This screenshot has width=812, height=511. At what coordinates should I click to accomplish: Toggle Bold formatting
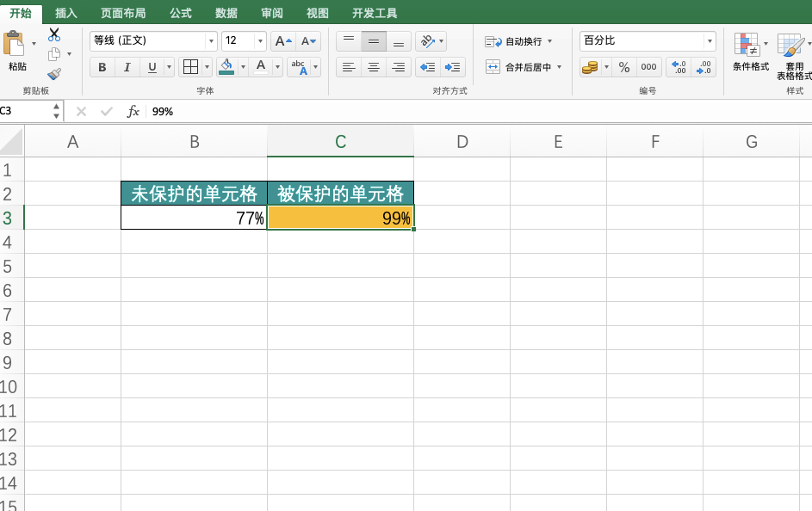pyautogui.click(x=102, y=67)
